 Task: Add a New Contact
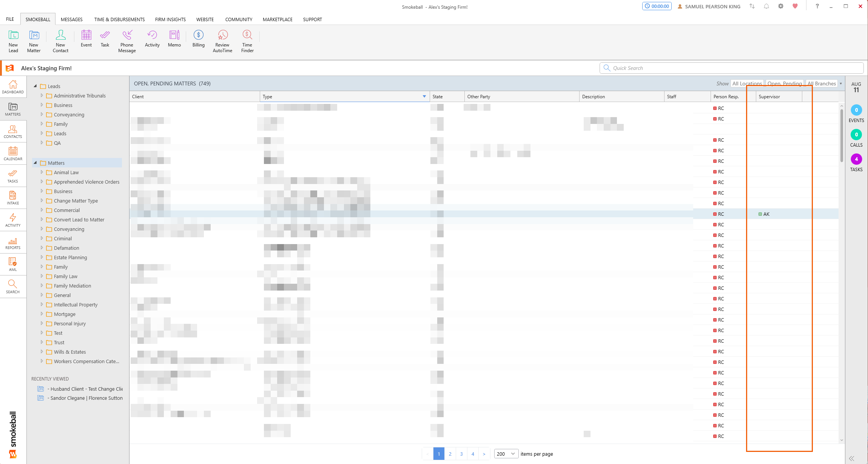coord(60,41)
